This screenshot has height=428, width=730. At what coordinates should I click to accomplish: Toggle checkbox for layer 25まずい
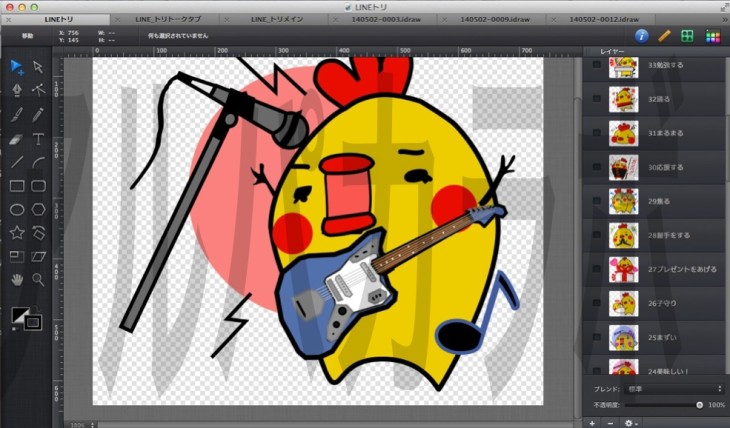[x=596, y=337]
